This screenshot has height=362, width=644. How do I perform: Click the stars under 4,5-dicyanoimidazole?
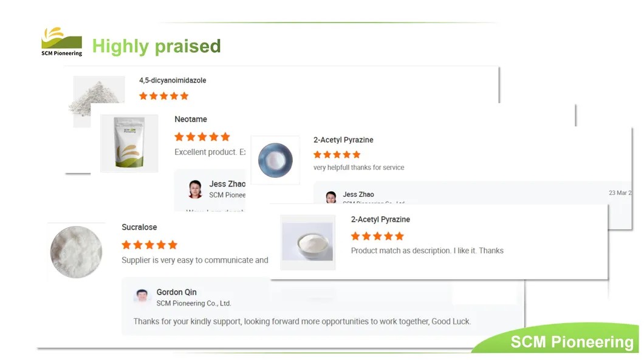(x=163, y=96)
